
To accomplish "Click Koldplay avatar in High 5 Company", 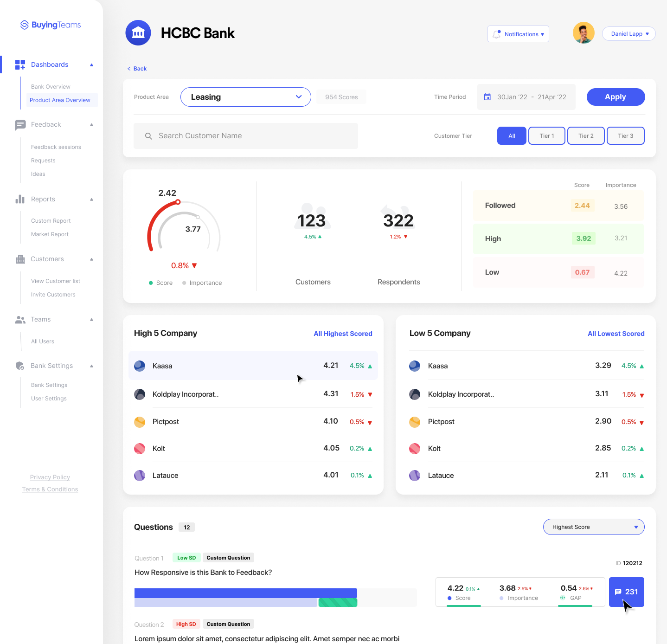I will [140, 394].
